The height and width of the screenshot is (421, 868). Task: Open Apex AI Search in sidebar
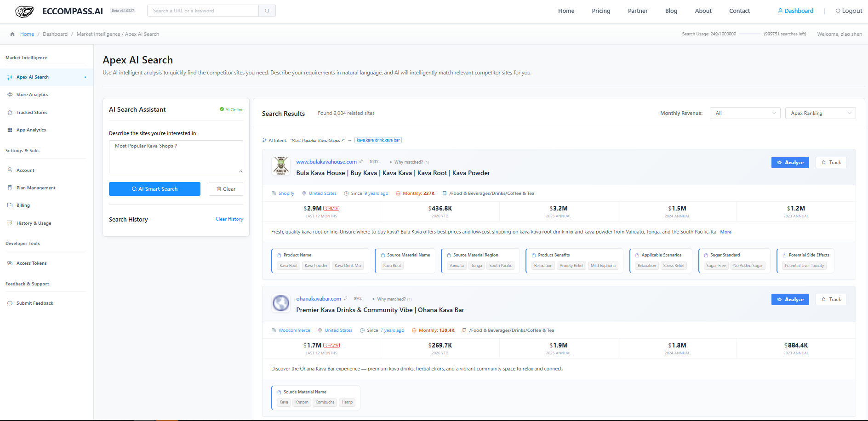click(46, 77)
